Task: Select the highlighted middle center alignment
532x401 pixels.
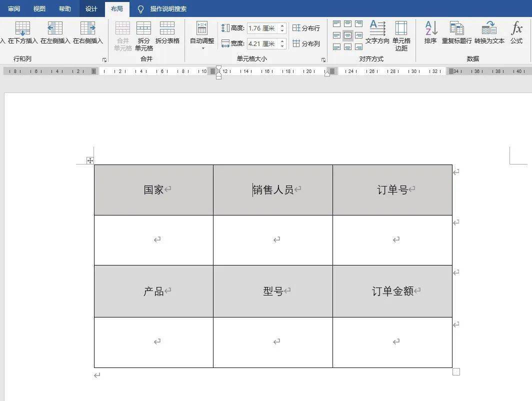Action: (x=348, y=35)
